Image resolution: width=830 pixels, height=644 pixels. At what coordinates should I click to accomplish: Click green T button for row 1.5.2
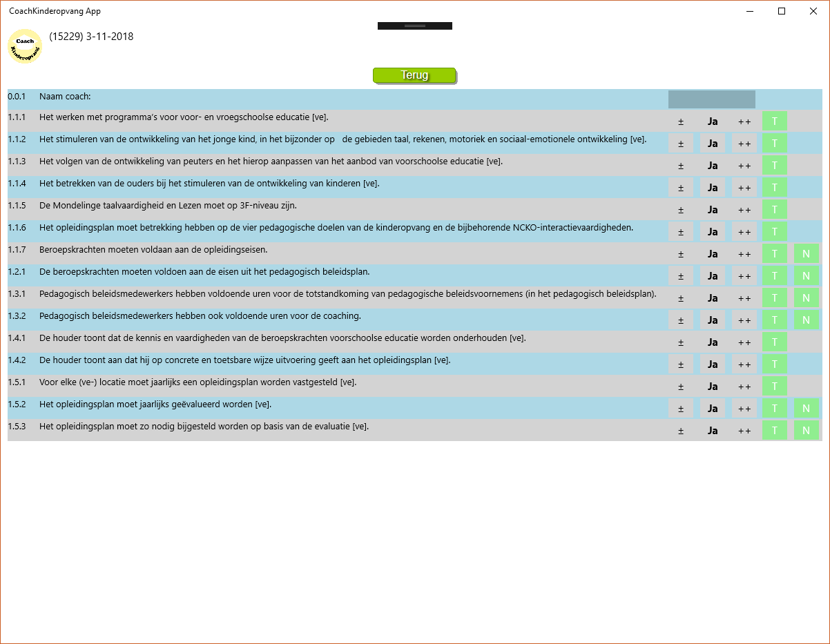tap(775, 409)
